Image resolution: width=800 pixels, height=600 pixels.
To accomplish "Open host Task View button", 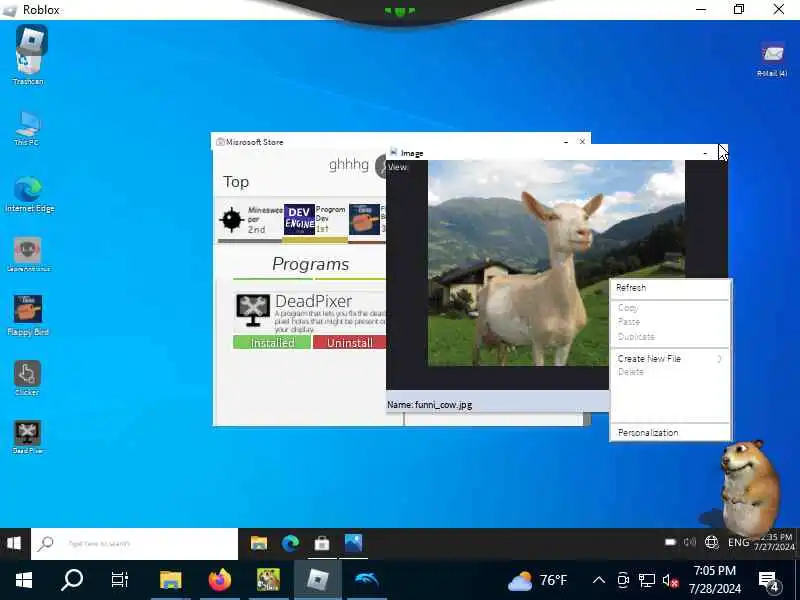I will (x=120, y=580).
